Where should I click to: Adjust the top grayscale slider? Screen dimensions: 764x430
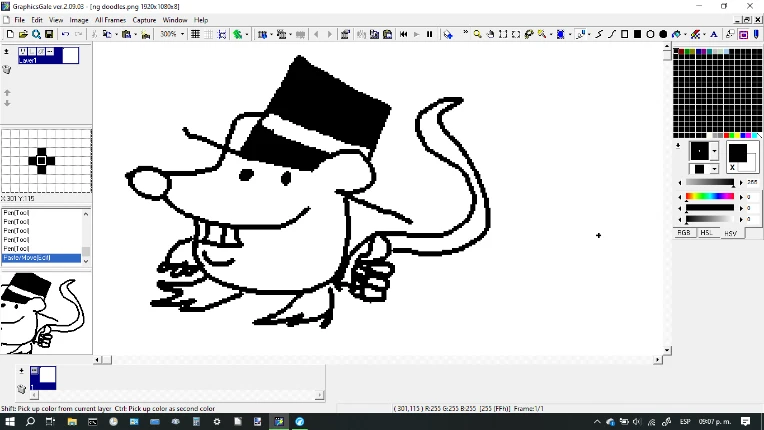pyautogui.click(x=710, y=182)
